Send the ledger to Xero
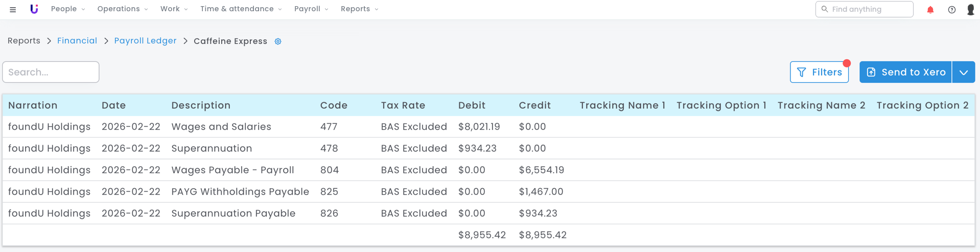980x252 pixels. pyautogui.click(x=905, y=72)
